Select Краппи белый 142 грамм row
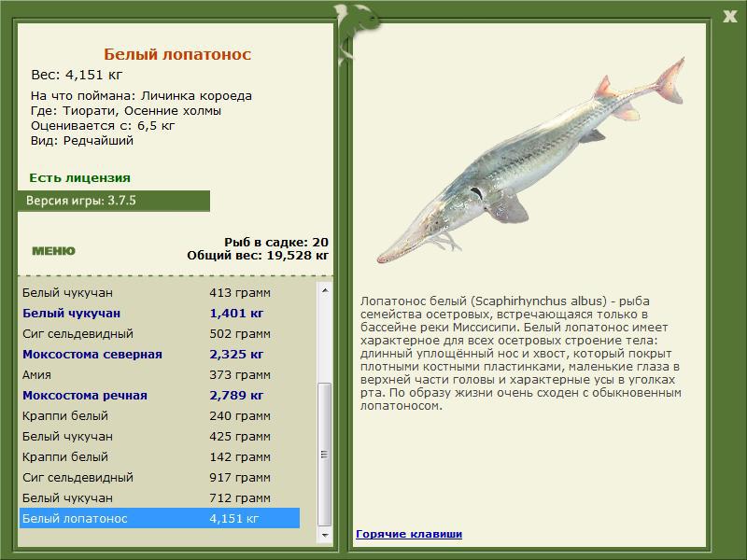 [x=160, y=456]
